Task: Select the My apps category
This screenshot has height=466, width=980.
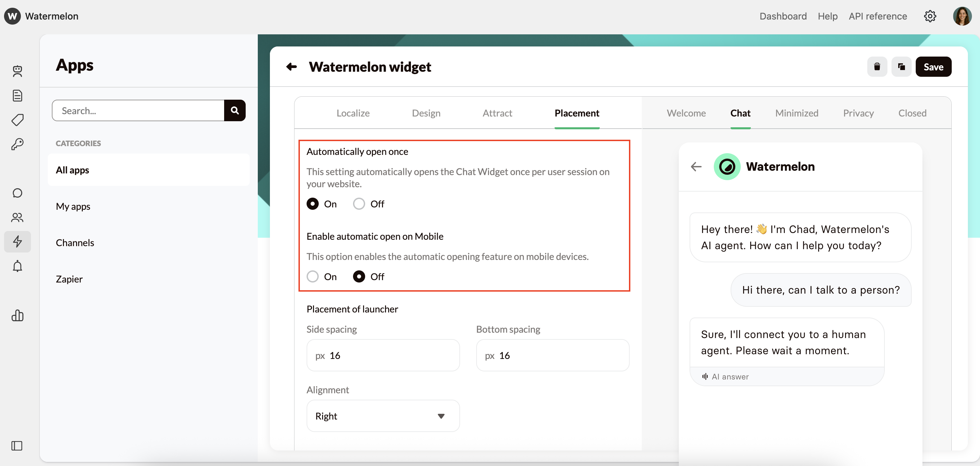Action: tap(73, 206)
